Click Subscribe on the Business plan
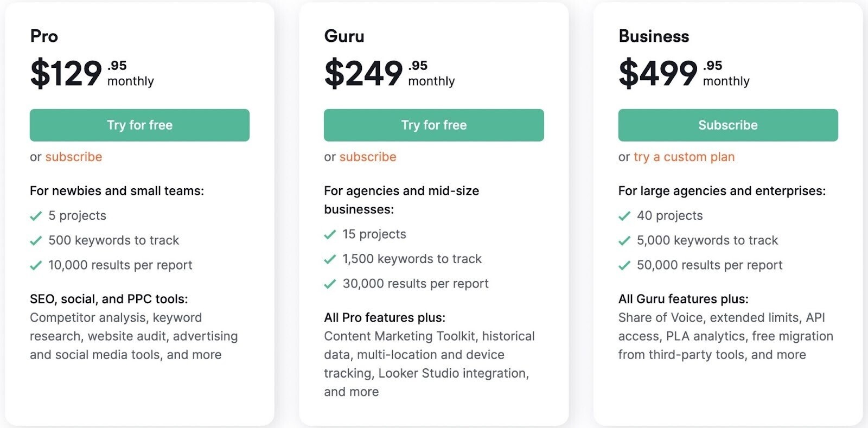The width and height of the screenshot is (868, 428). click(727, 125)
